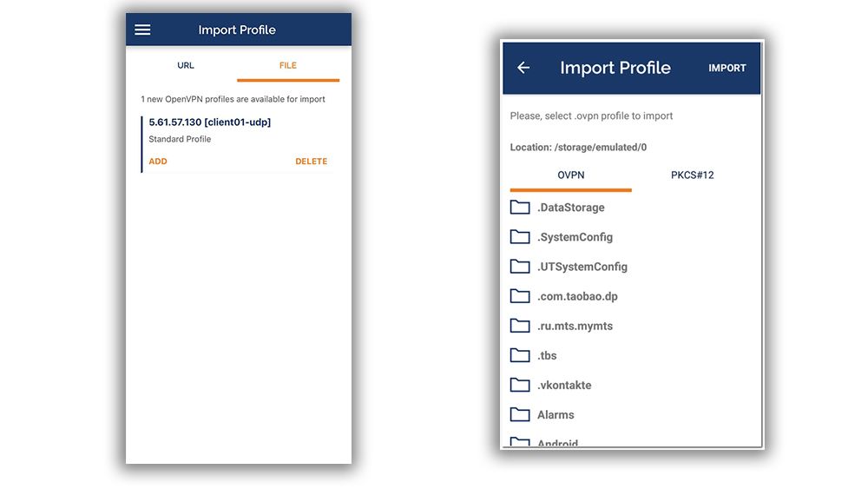Click the Alarms folder icon
Viewport: 868px width, 489px height.
pos(520,414)
